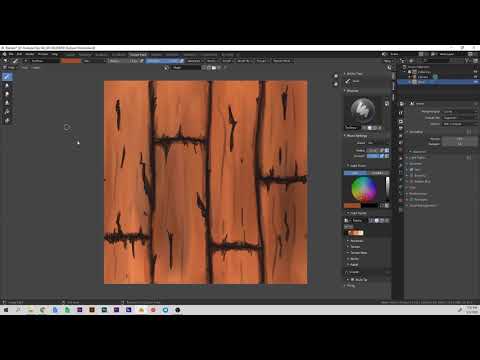
Task: Toggle Hair checkbox in render properties
Action: pyautogui.click(x=412, y=169)
